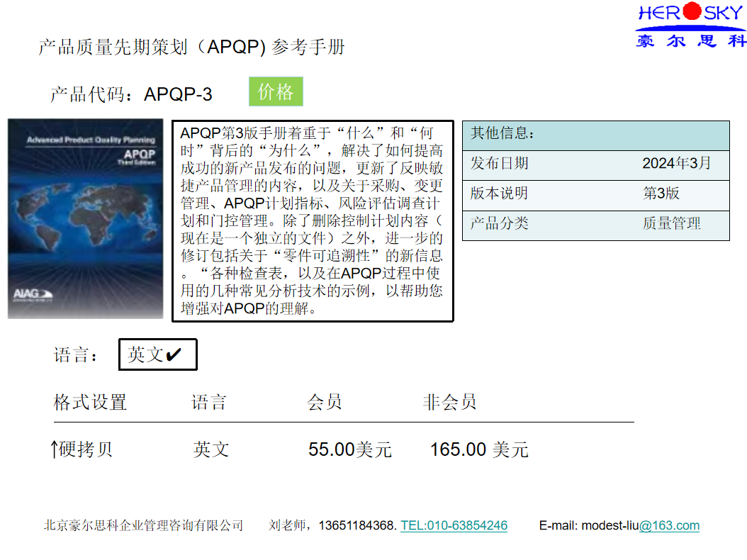Click the 硬拷贝 format cell

82,449
